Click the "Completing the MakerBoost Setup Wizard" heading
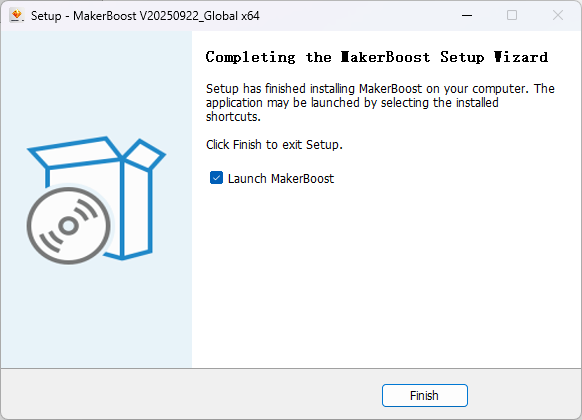The height and width of the screenshot is (420, 582). [x=377, y=57]
